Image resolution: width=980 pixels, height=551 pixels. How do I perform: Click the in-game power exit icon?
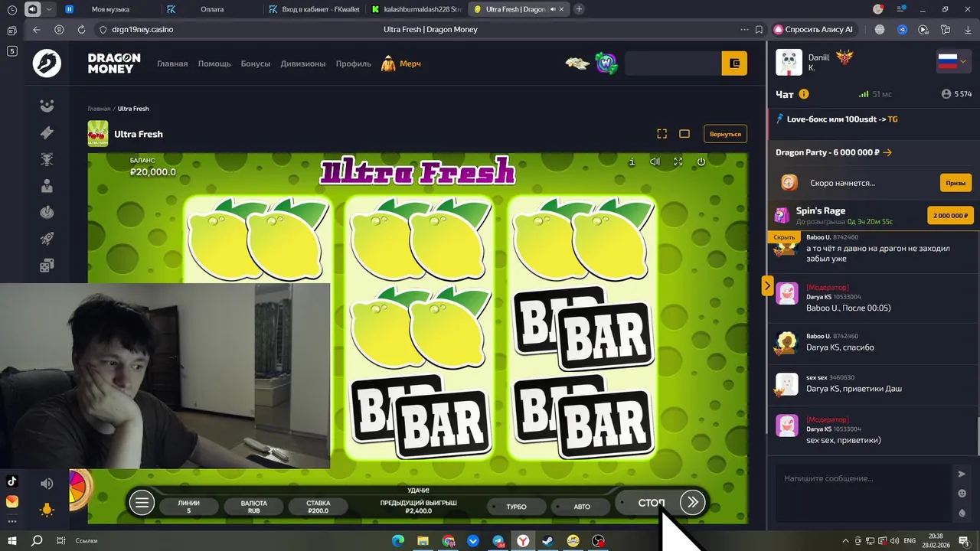click(x=701, y=161)
